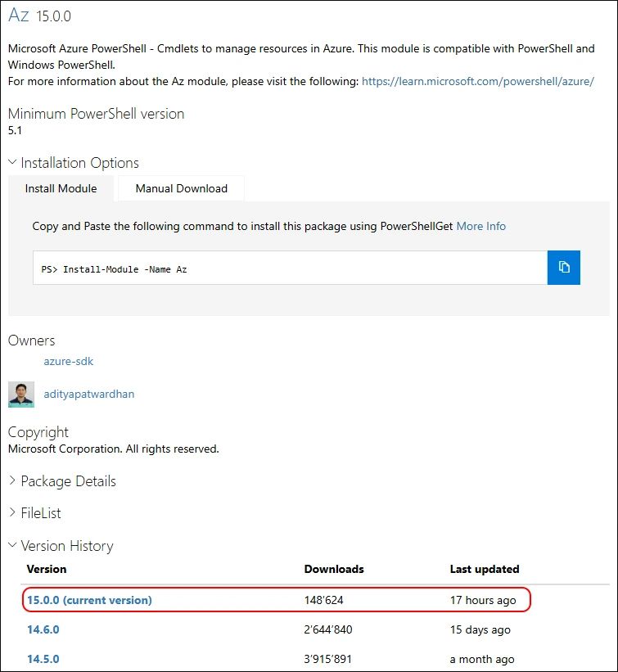
Task: Click the Az package title
Action: (x=19, y=16)
